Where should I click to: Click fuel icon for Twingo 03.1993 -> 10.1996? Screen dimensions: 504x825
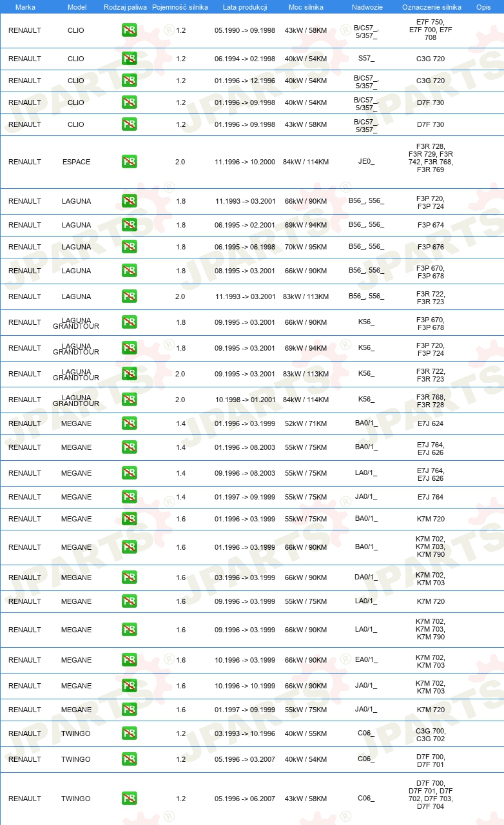pyautogui.click(x=129, y=733)
